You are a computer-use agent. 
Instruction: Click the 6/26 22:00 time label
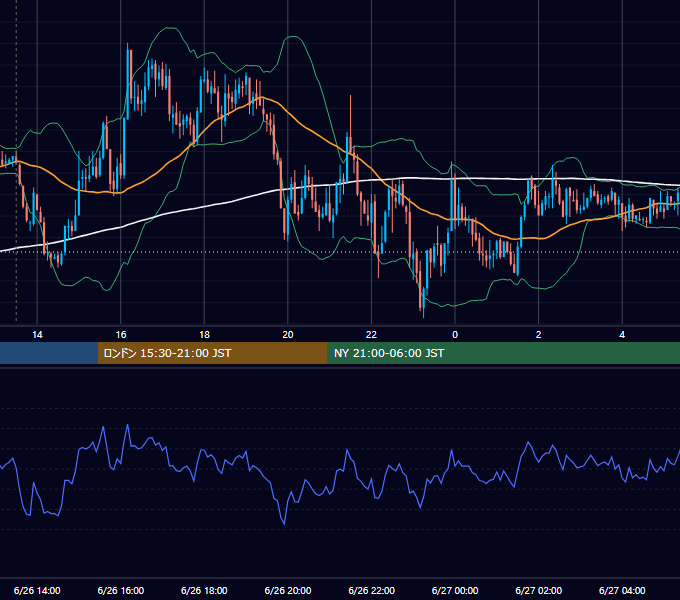(371, 590)
